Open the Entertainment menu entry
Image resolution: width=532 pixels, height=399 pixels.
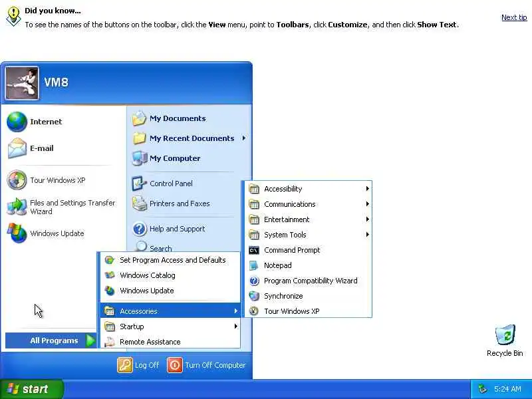point(308,219)
